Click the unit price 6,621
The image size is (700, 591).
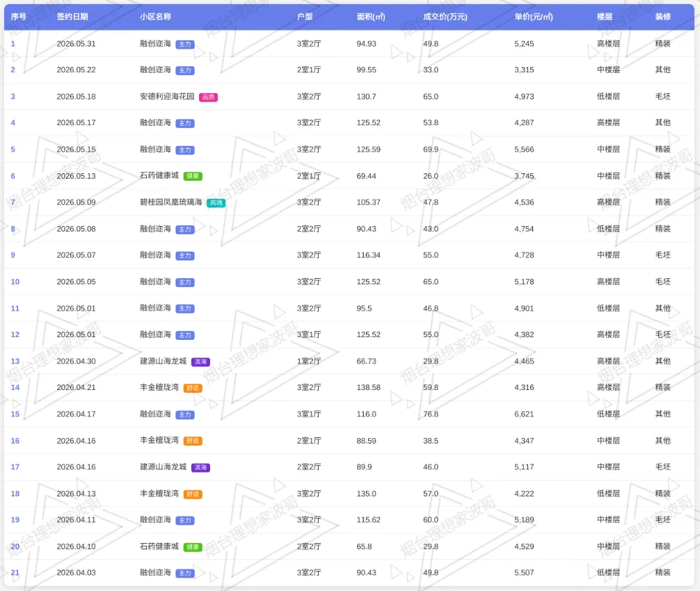(524, 414)
